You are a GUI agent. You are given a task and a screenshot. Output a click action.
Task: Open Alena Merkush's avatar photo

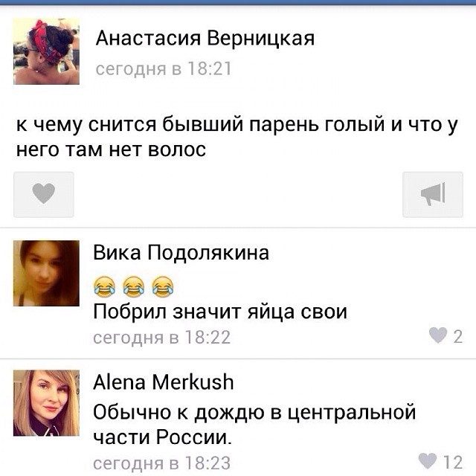pos(46,403)
